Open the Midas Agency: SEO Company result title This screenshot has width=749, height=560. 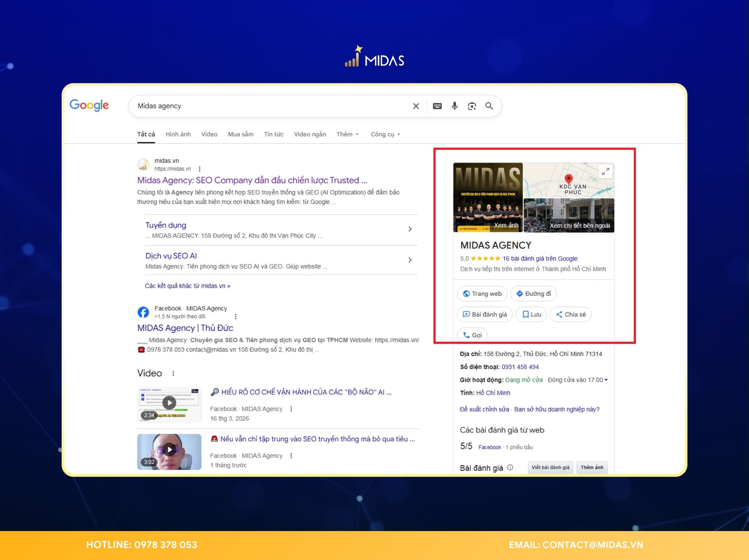[x=252, y=180]
